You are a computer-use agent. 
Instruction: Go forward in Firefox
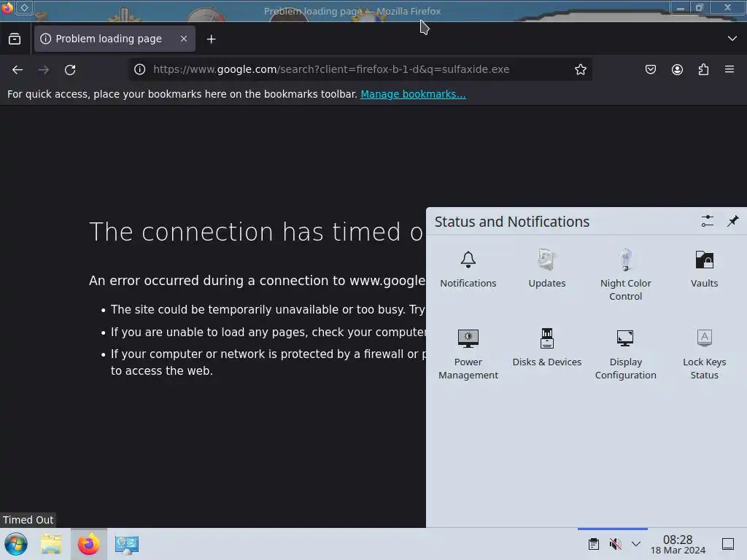coord(44,69)
